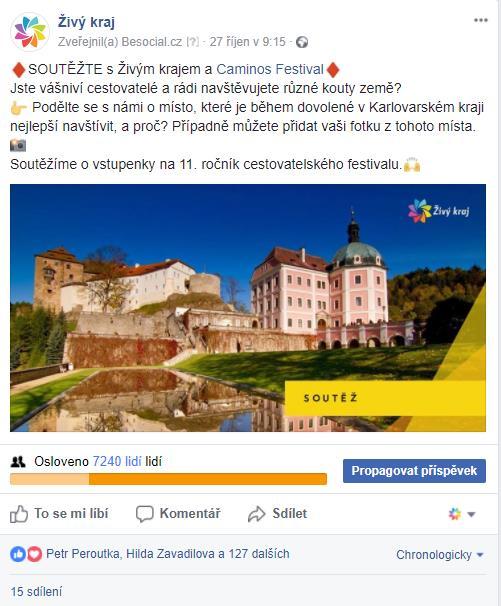
Task: Click the orange reach progress bar
Action: click(x=169, y=479)
